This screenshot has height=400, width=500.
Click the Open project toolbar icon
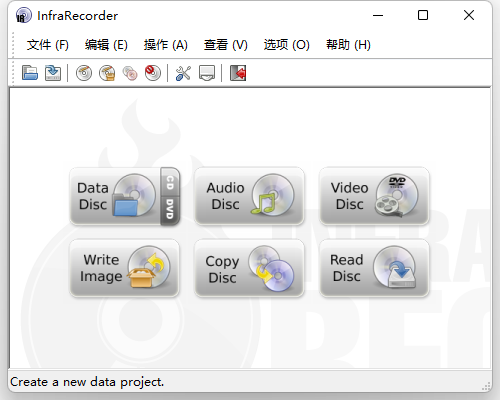(x=30, y=73)
